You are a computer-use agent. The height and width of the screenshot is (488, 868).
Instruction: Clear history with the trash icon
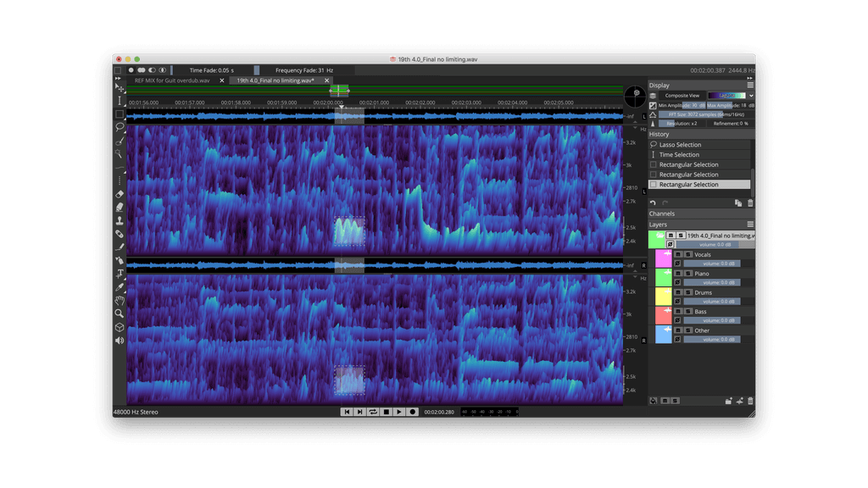coord(750,202)
